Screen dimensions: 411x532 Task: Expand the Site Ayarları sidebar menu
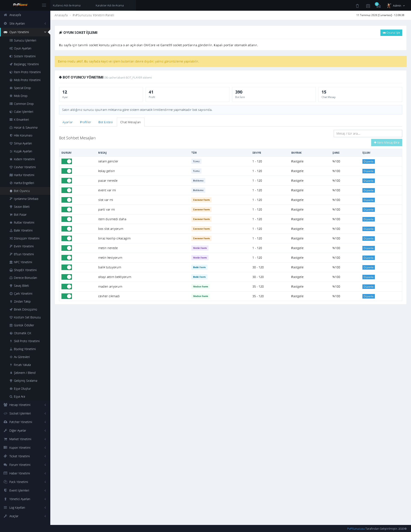pyautogui.click(x=25, y=23)
